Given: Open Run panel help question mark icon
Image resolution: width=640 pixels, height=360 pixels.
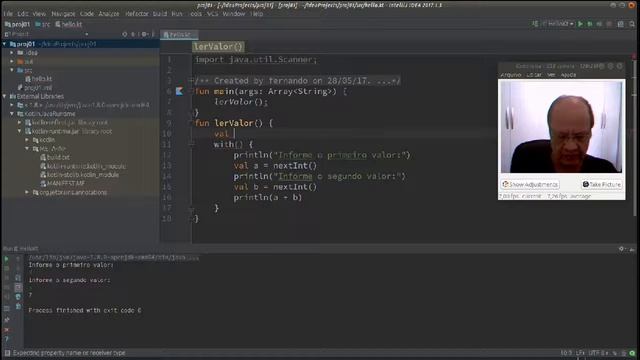Looking at the screenshot, I should coord(6,339).
